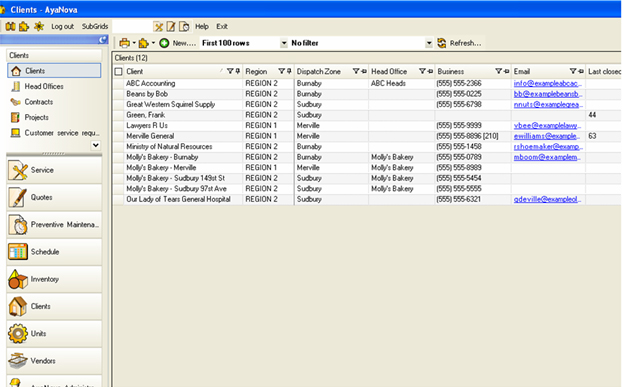Open the Service section icon
622x387 pixels.
tap(18, 170)
